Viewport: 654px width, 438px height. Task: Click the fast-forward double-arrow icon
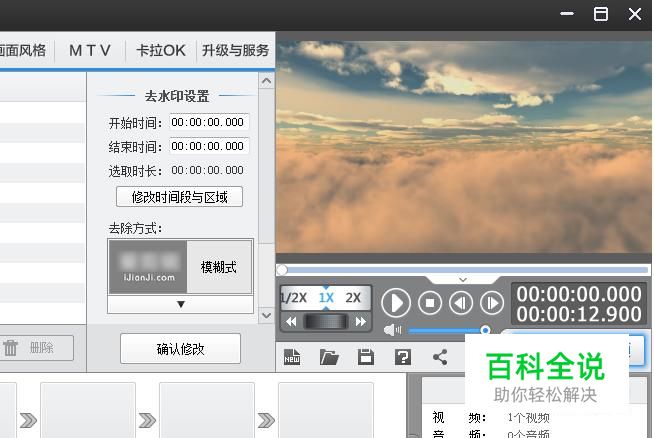click(x=361, y=322)
